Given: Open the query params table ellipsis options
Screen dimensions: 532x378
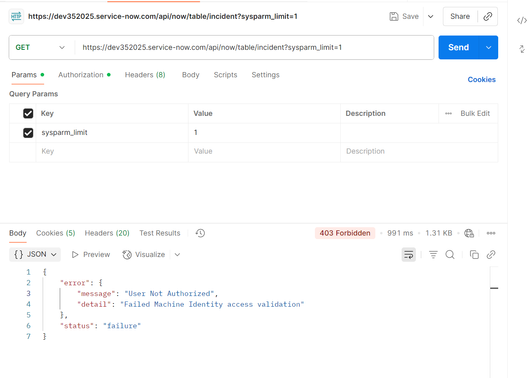Looking at the screenshot, I should pos(448,113).
